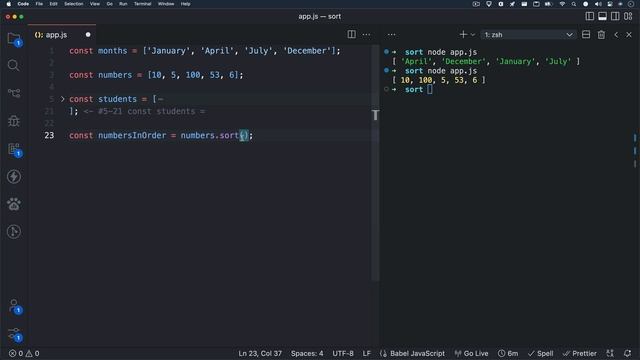640x360 pixels.
Task: Expand the folded students array
Action: click(x=62, y=99)
